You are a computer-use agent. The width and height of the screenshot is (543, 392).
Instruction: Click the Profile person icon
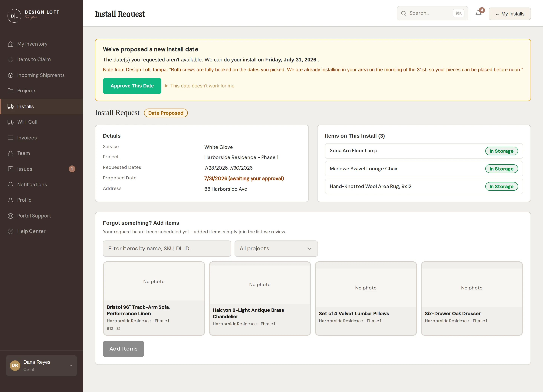(x=11, y=200)
